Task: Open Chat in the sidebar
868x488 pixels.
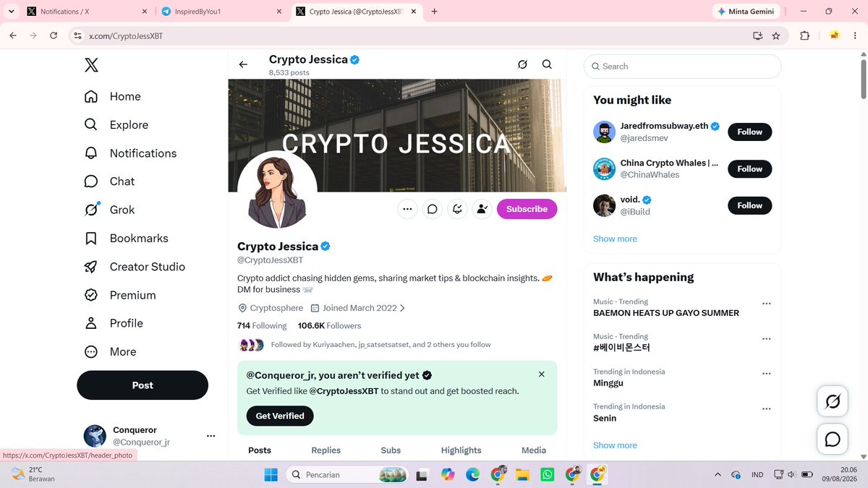Action: click(x=109, y=181)
